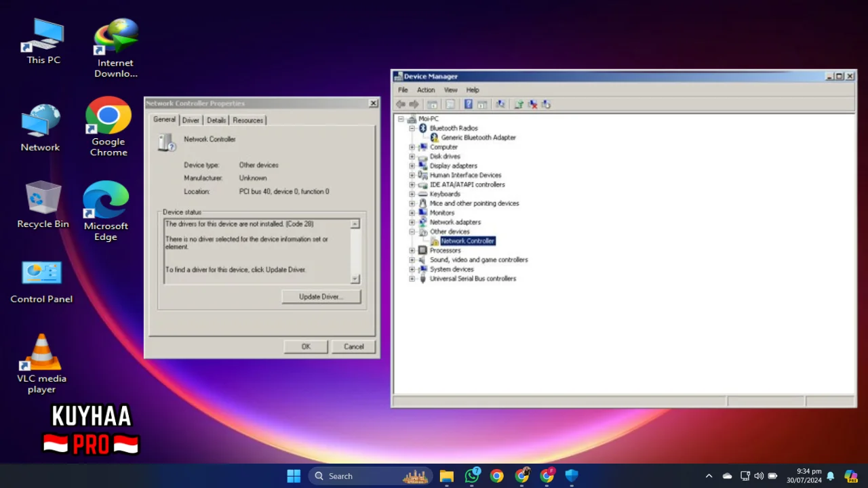The height and width of the screenshot is (488, 868).
Task: Expand the Display adapters node
Action: point(412,166)
